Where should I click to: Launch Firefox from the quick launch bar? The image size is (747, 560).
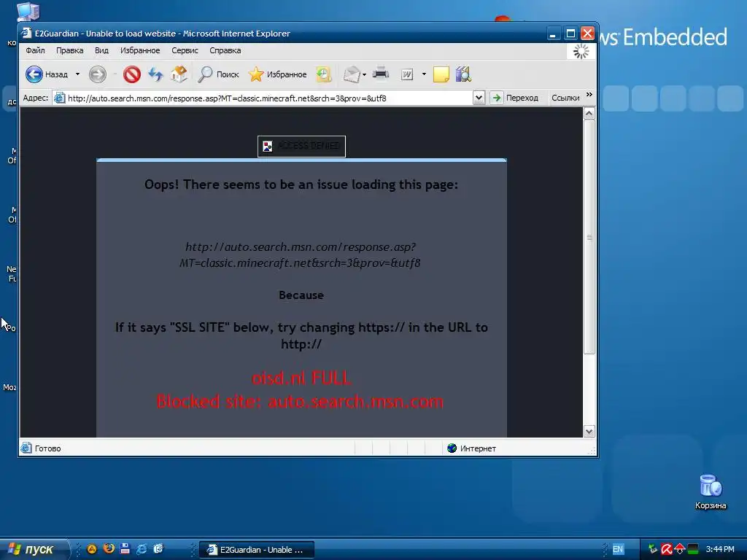pyautogui.click(x=109, y=549)
